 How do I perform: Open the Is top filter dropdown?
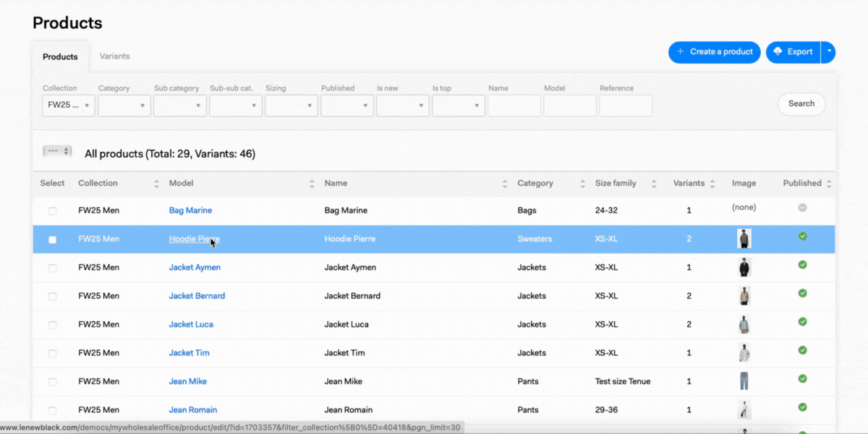[459, 106]
